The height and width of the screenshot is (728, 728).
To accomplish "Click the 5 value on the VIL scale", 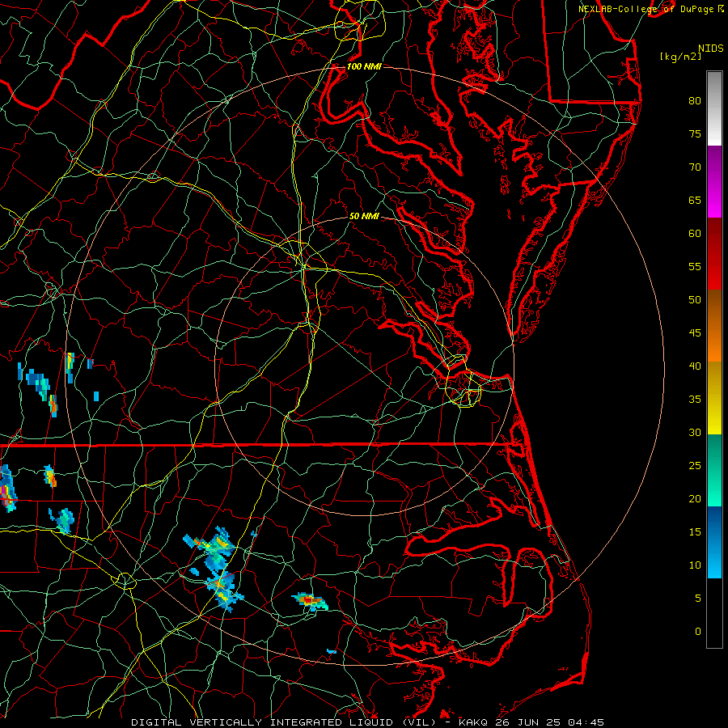I will point(698,599).
